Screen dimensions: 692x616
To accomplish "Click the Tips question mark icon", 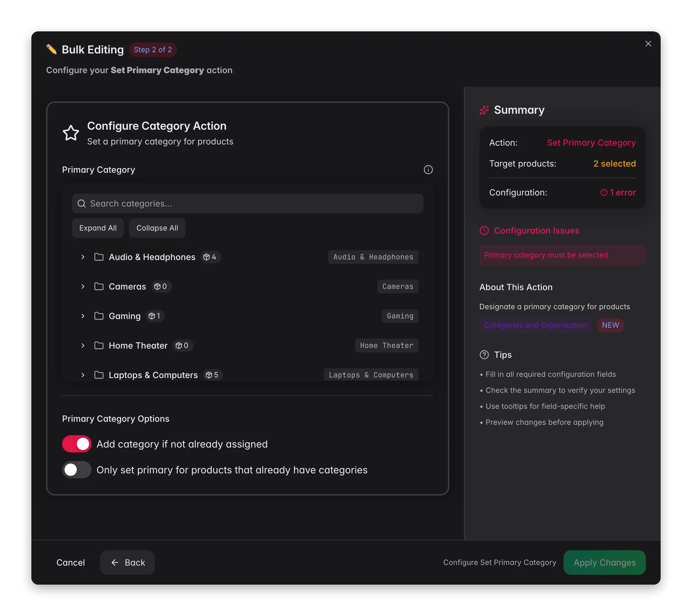I will pos(484,355).
